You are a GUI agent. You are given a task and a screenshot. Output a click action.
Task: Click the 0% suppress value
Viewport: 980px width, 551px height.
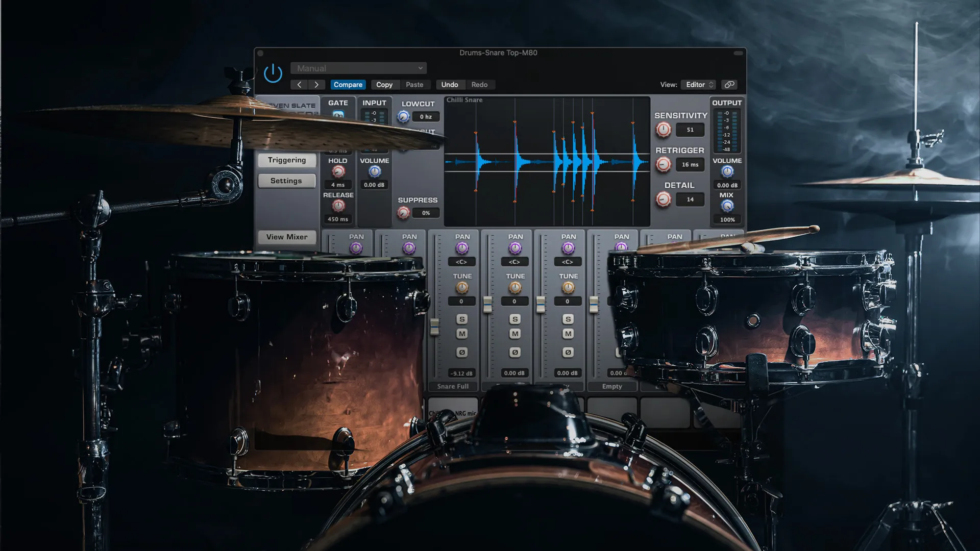(426, 213)
